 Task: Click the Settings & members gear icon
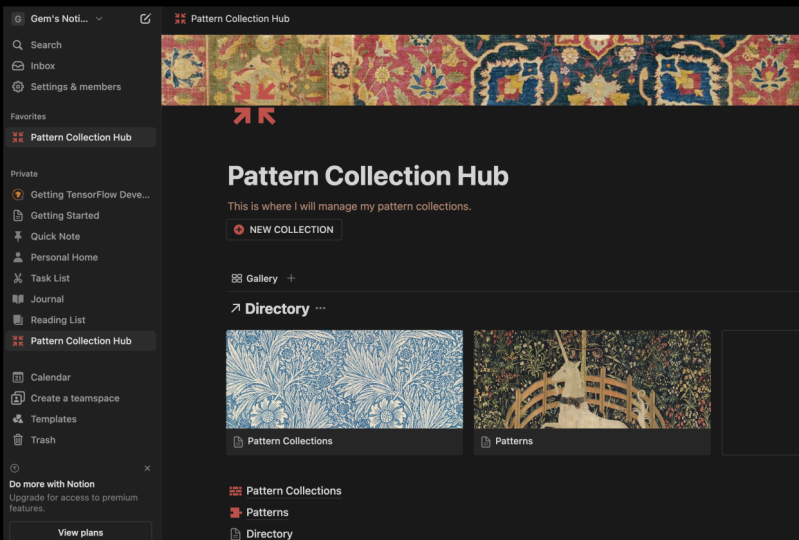point(18,87)
